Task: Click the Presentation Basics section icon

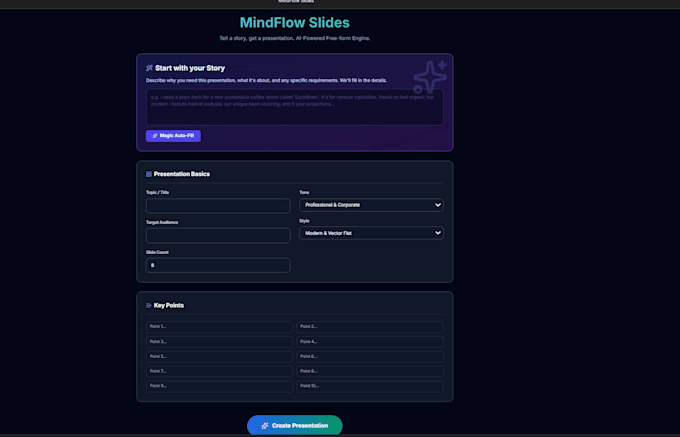Action: point(149,174)
